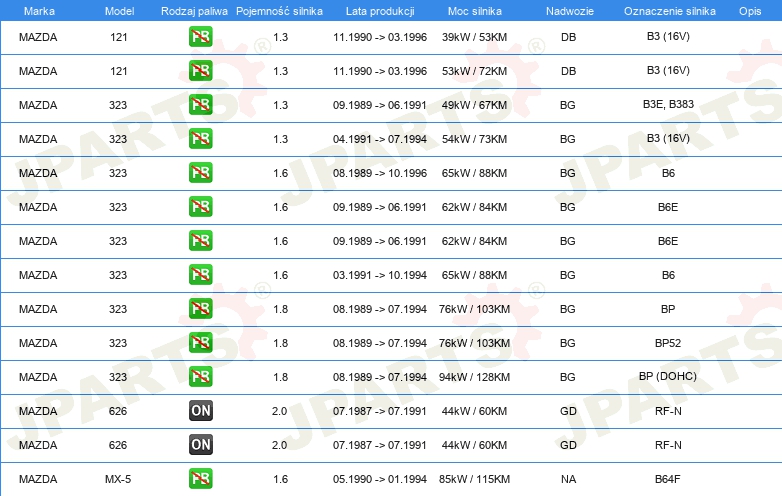This screenshot has height=496, width=782.
Task: Select engine size 1.3 in the 49kW row
Action: click(280, 105)
